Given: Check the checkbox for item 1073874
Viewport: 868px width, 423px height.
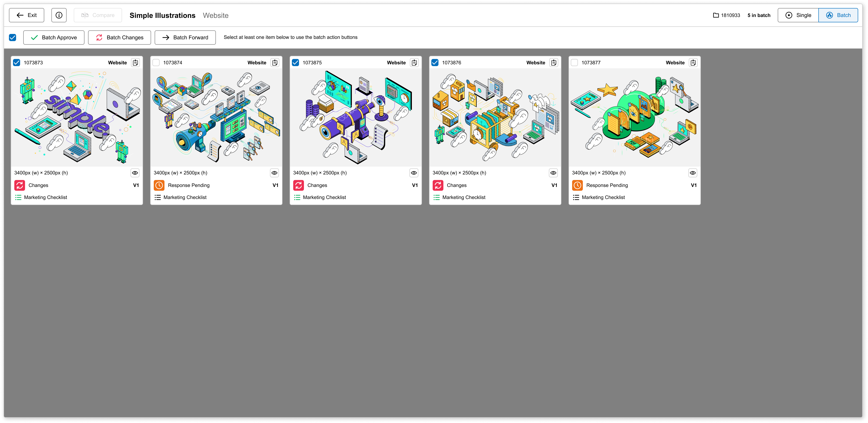Looking at the screenshot, I should click(156, 63).
